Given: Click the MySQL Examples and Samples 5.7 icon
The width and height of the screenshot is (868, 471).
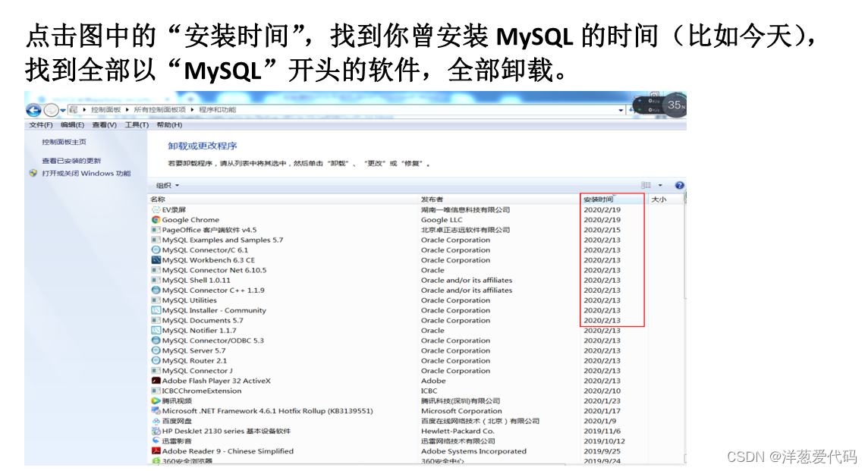Looking at the screenshot, I should point(156,240).
